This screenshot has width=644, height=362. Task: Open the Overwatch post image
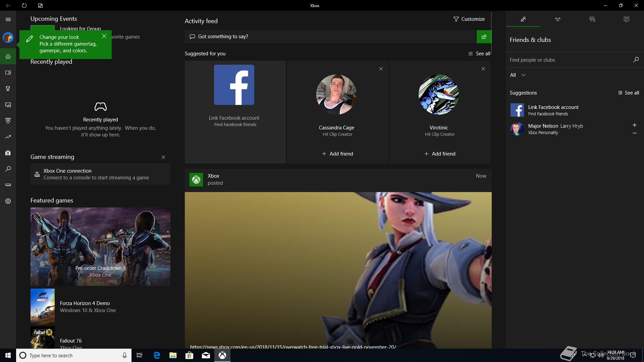coord(338,270)
